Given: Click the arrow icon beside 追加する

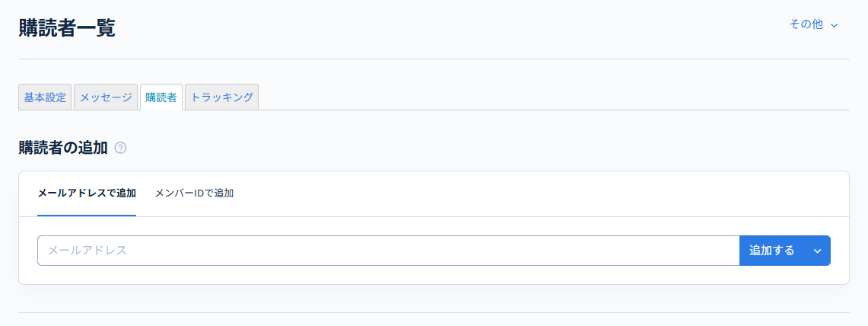Looking at the screenshot, I should (818, 251).
